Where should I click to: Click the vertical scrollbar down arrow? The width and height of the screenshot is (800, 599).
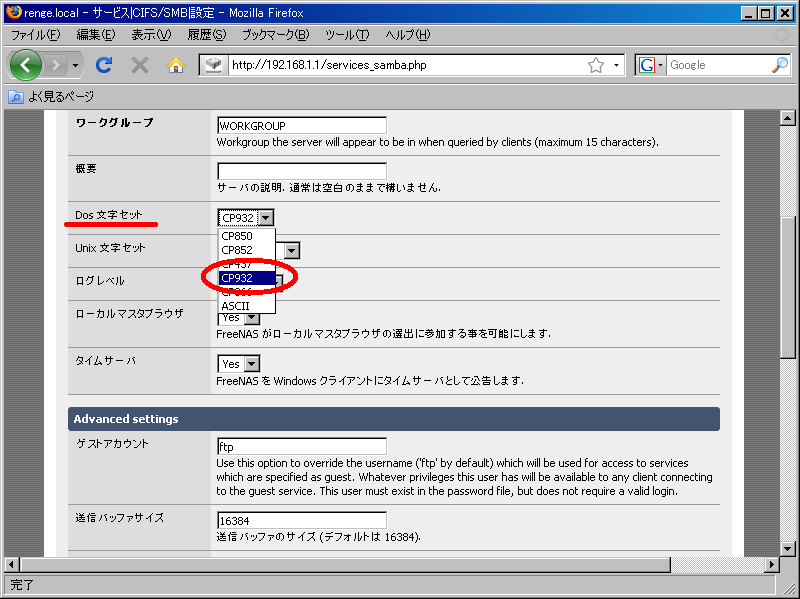(x=788, y=549)
